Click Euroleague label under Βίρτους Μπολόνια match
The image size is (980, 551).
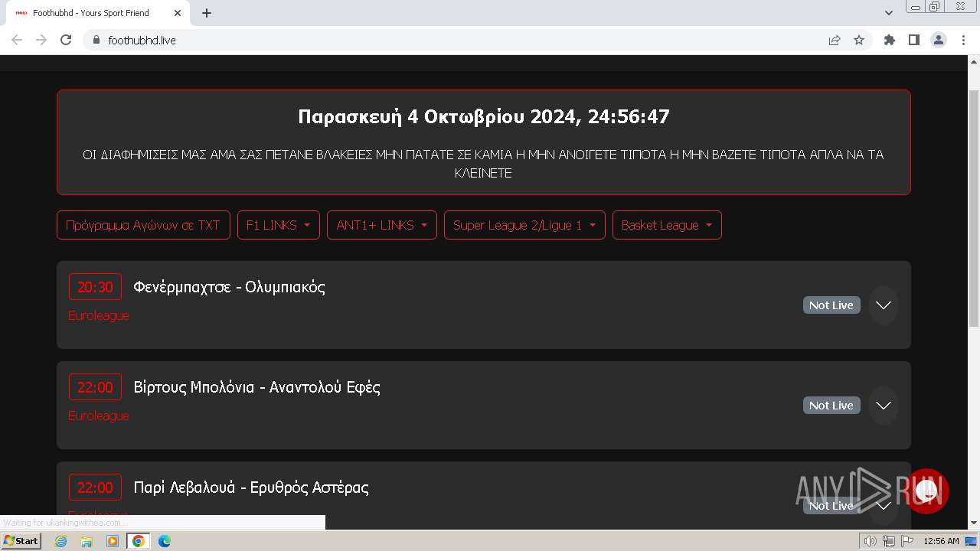[x=99, y=416]
